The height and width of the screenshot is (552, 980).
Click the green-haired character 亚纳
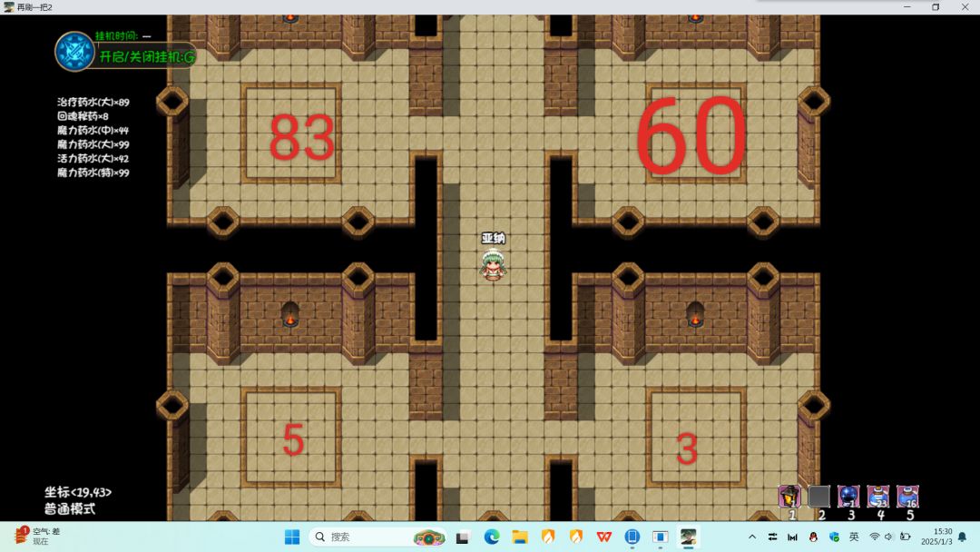click(493, 264)
